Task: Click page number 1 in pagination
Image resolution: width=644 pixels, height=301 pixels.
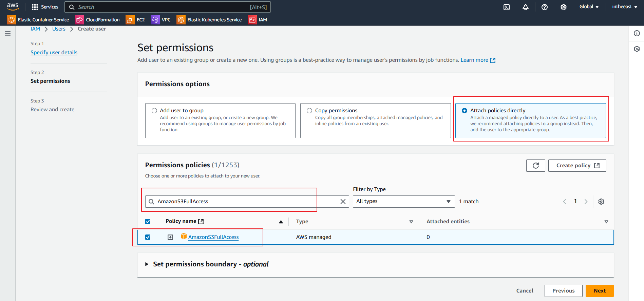Action: [x=575, y=201]
